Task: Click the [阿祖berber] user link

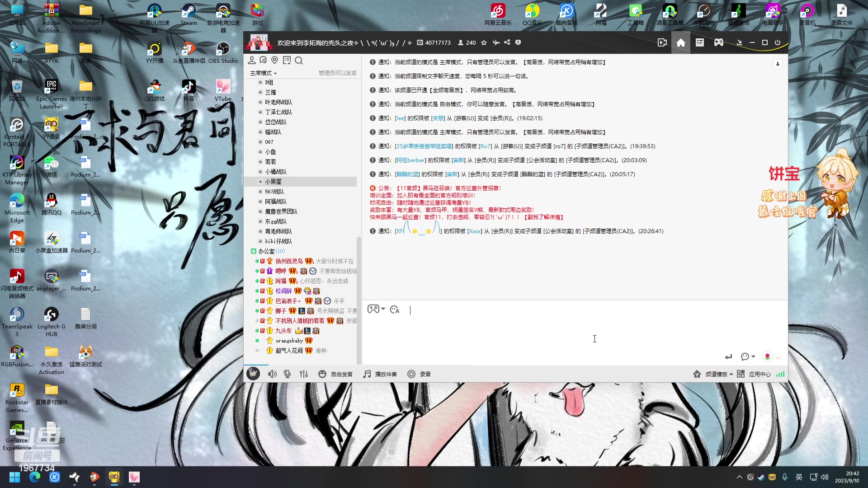Action: point(410,160)
